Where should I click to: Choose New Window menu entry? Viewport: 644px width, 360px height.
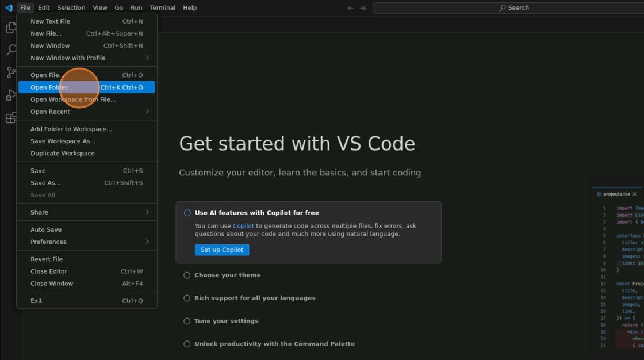(x=87, y=45)
